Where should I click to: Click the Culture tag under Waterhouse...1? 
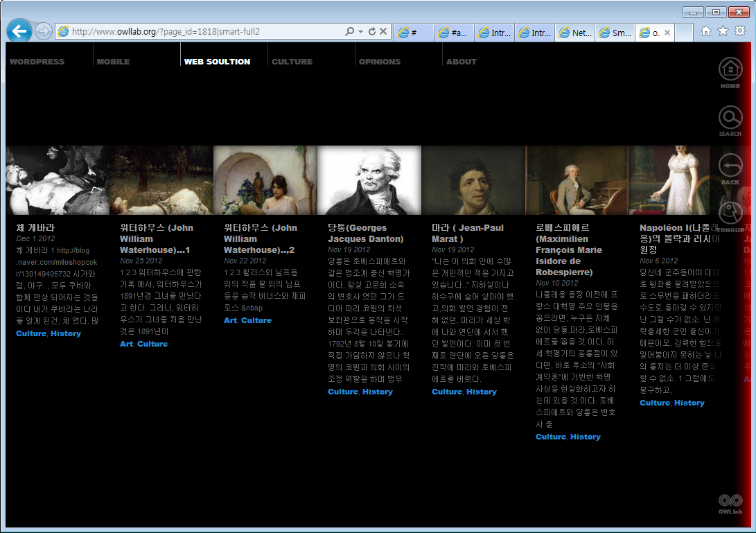click(152, 344)
